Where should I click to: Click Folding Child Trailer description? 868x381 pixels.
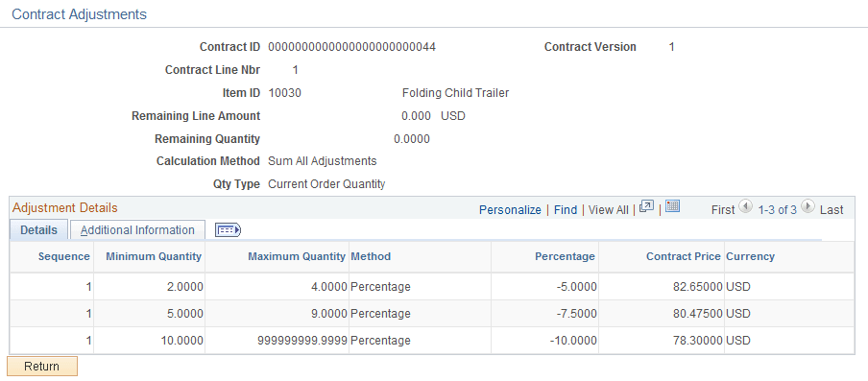(455, 93)
